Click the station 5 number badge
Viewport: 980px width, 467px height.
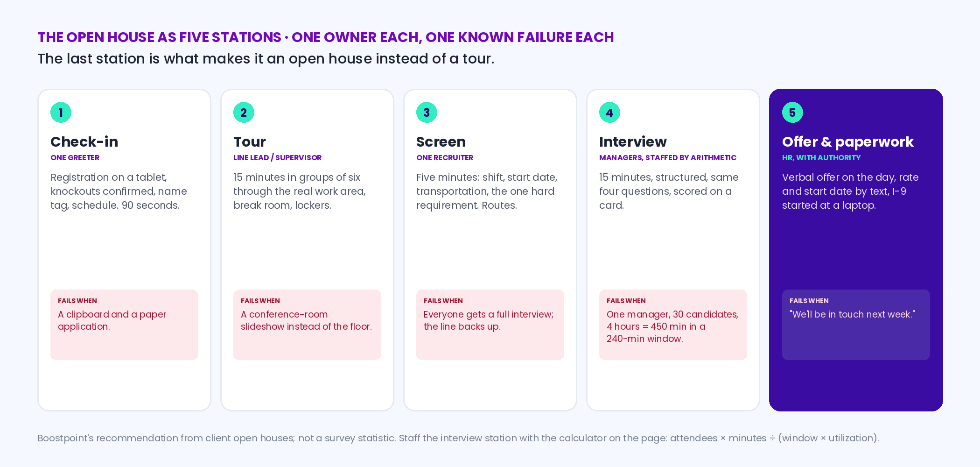(792, 113)
